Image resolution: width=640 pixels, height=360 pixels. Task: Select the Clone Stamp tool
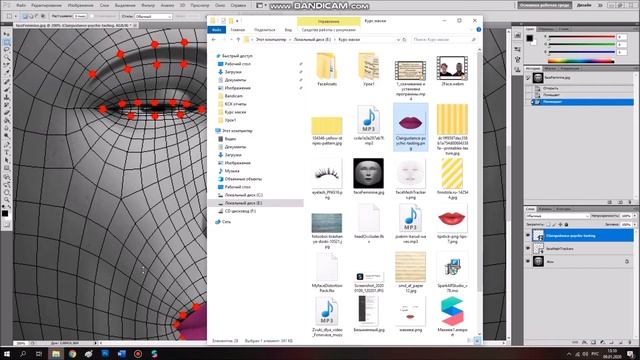pyautogui.click(x=7, y=97)
